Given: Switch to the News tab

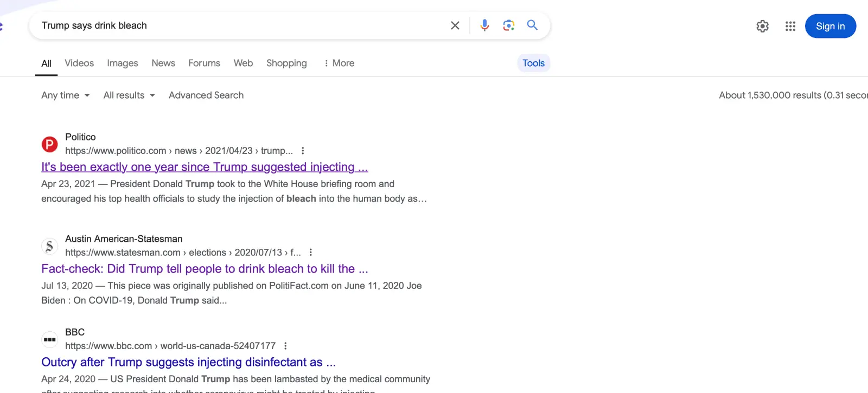Looking at the screenshot, I should (x=163, y=63).
